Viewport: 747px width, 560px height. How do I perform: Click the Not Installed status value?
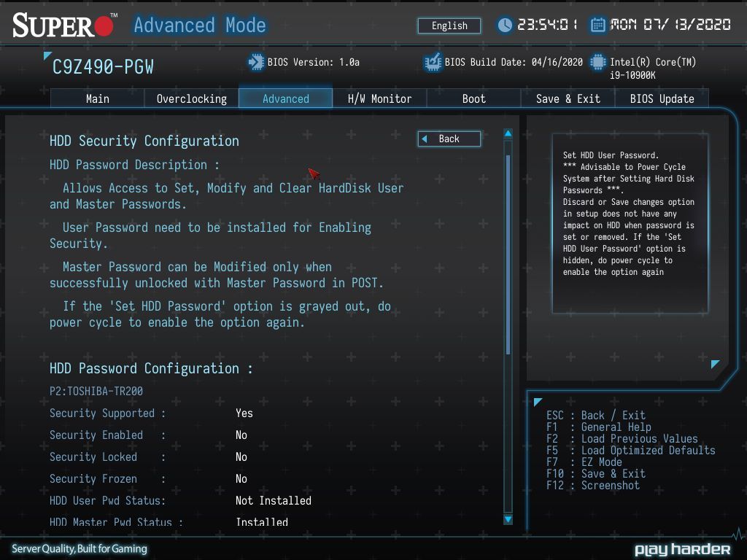click(274, 500)
